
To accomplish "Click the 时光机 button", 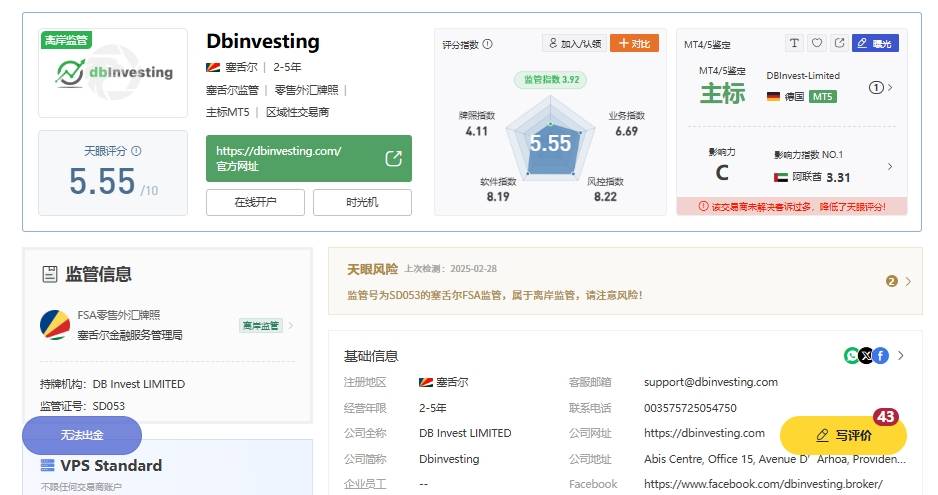I will click(x=362, y=202).
